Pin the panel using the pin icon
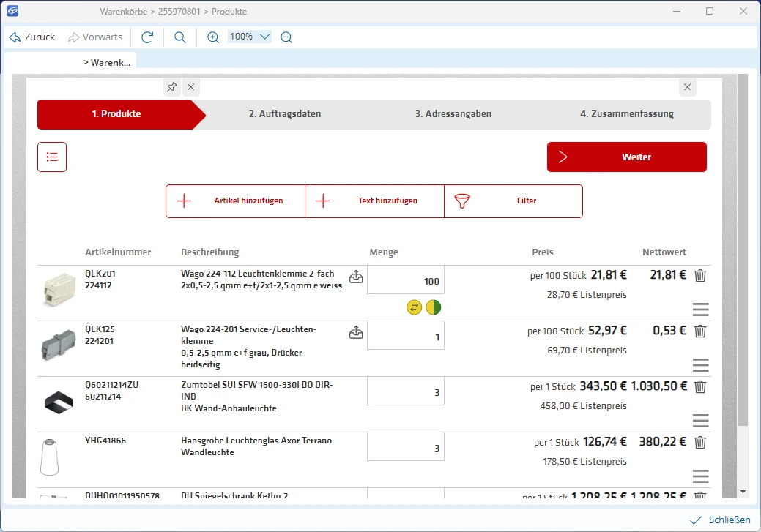This screenshot has width=761, height=532. tap(171, 86)
